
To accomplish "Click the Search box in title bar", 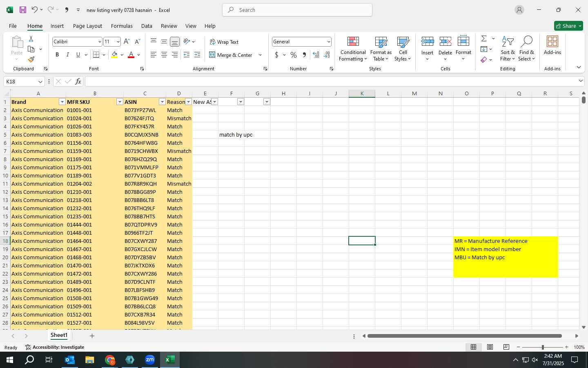I will [297, 10].
